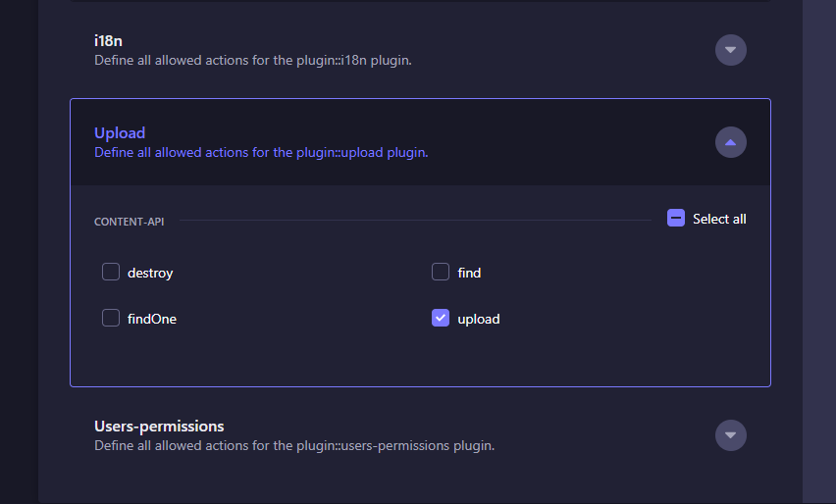The width and height of the screenshot is (836, 504).
Task: Toggle the Select all checkbox
Action: pos(676,218)
